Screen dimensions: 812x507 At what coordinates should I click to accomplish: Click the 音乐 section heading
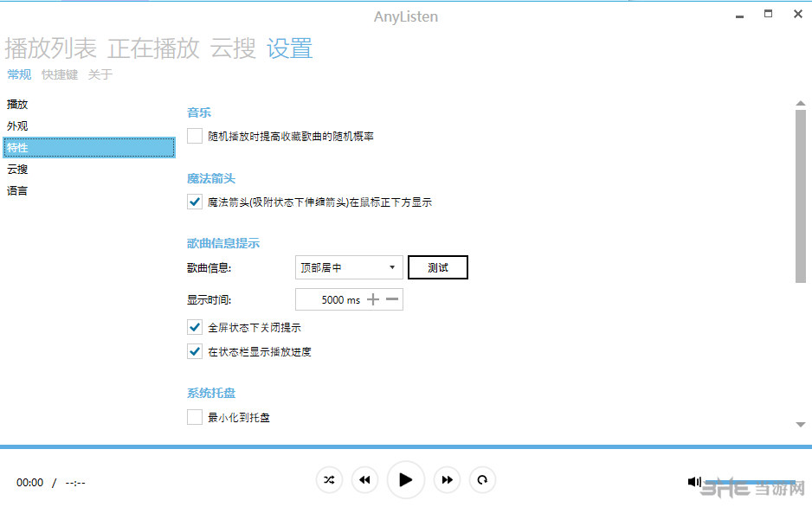tap(199, 112)
